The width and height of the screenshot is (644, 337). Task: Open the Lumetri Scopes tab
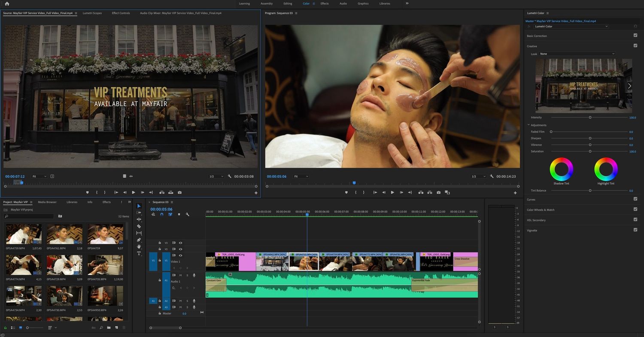92,13
